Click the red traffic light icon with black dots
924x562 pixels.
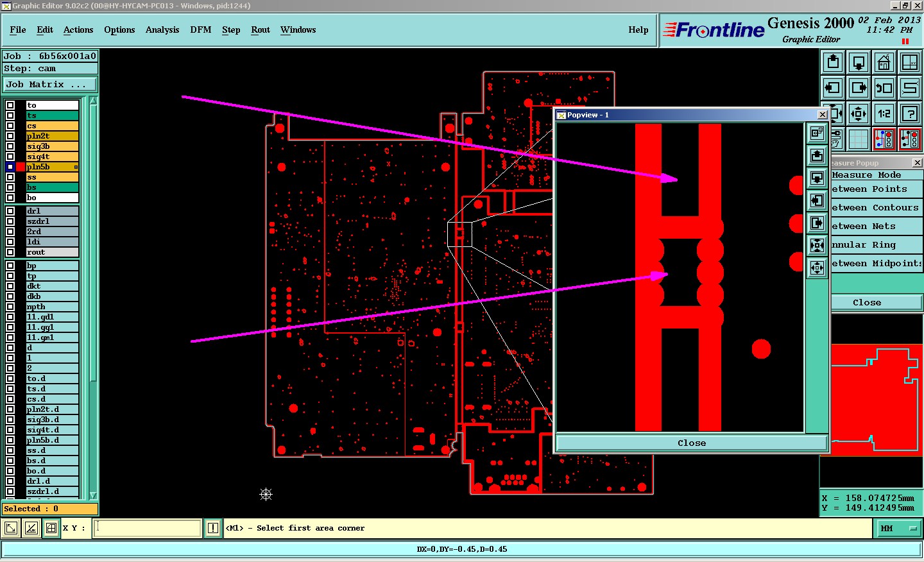(x=910, y=139)
